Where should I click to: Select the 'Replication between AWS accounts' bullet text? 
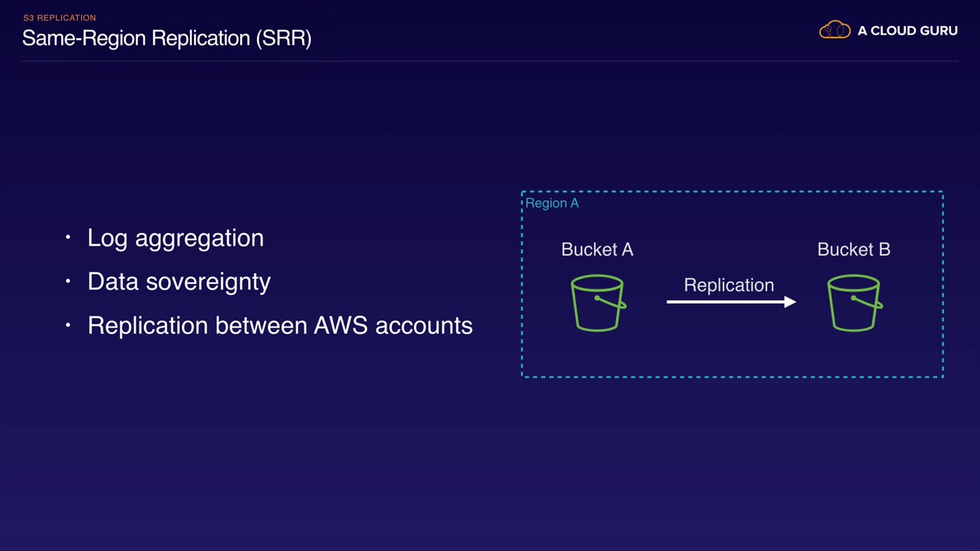(279, 325)
